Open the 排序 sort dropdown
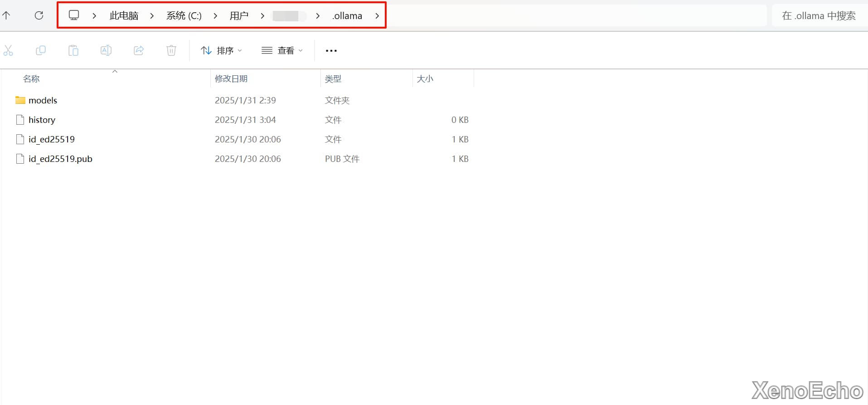 tap(221, 50)
